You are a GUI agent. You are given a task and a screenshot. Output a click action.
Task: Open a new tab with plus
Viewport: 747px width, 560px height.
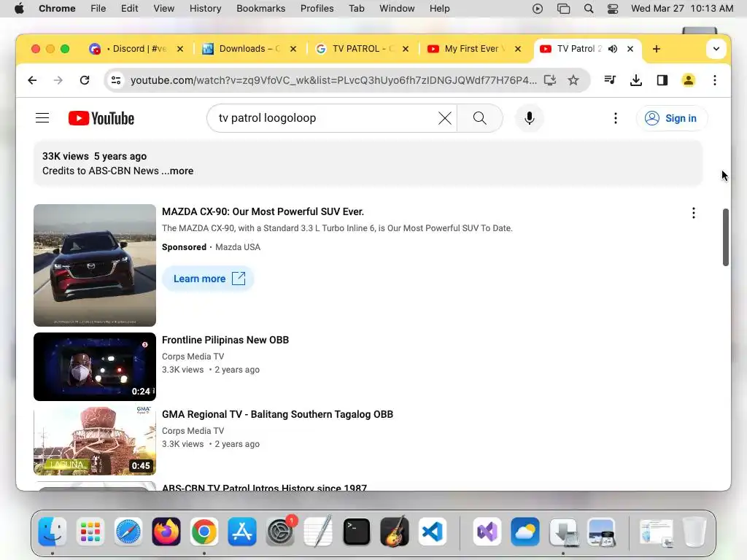[x=657, y=49]
